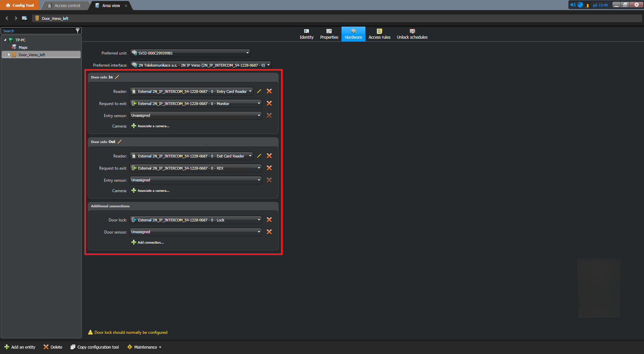Open the Unlock schedules tab
Screen dimensions: 644x354
[412, 34]
